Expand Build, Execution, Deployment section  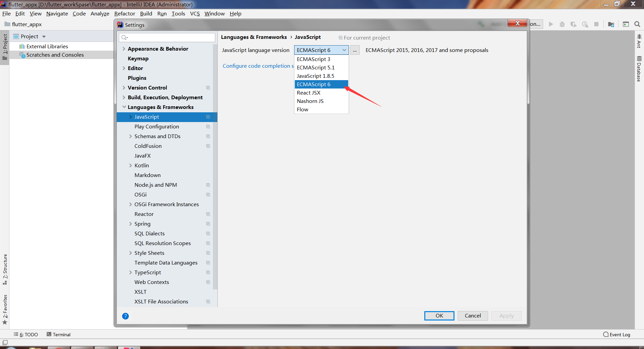pyautogui.click(x=124, y=97)
